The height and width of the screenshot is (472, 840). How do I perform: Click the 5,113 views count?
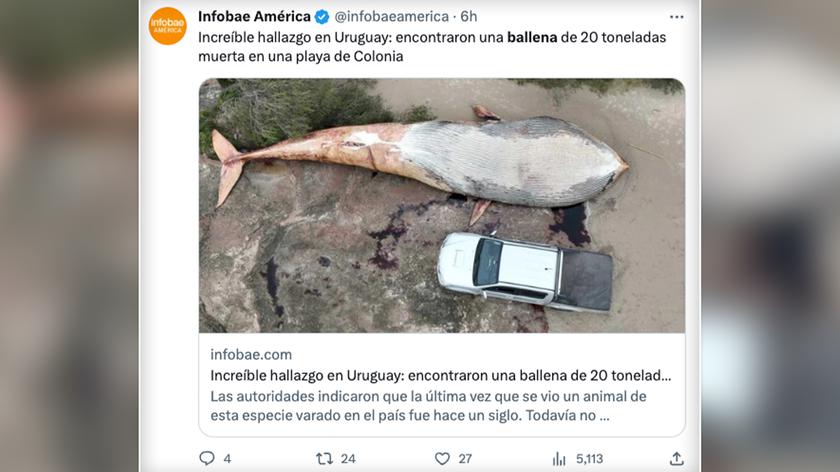[589, 459]
